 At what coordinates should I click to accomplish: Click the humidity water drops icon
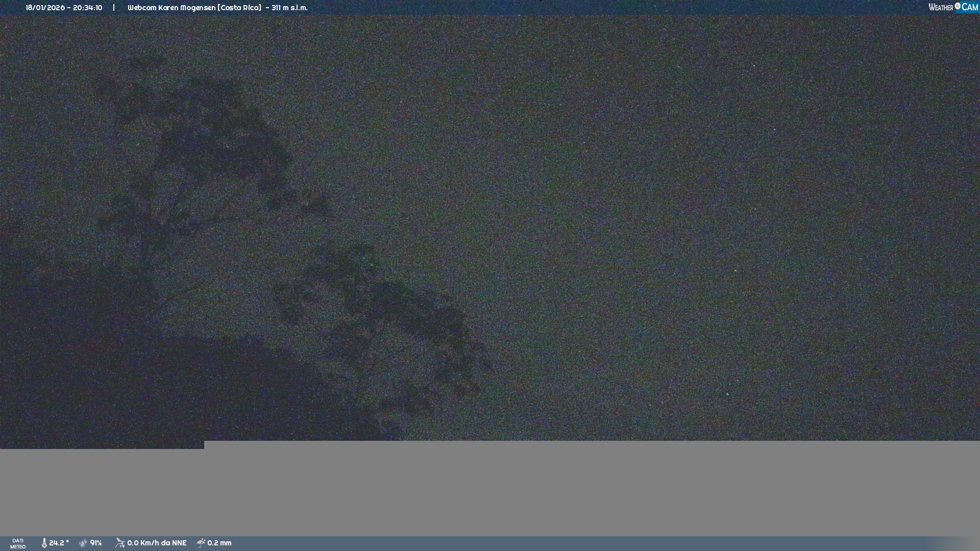[x=83, y=543]
